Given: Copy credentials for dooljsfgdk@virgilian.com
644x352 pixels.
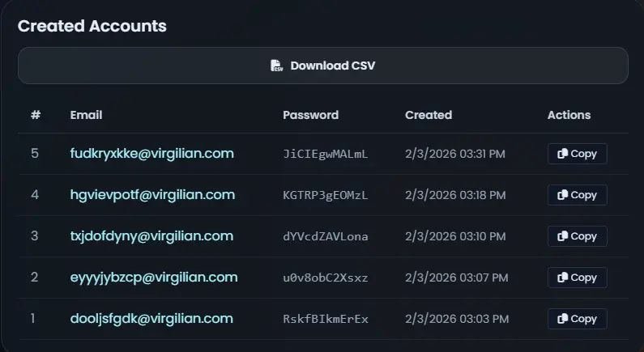Looking at the screenshot, I should (577, 319).
